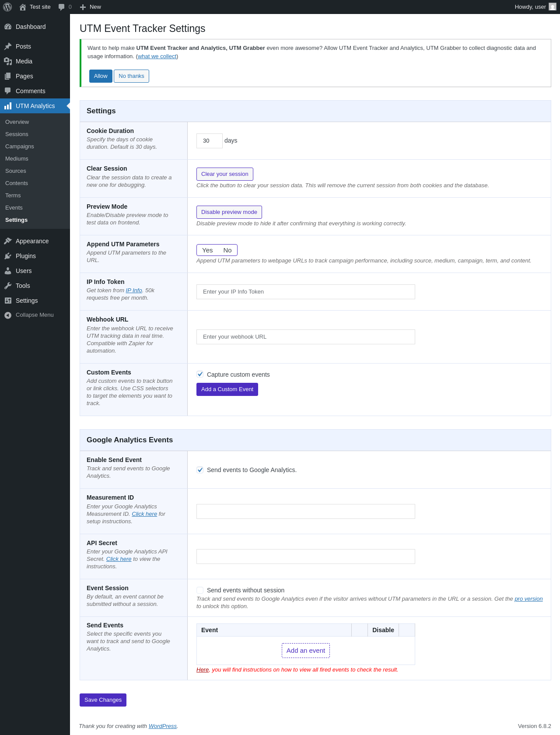Screen dimensions: 560x735
Task: Click the user avatar icon
Action: (553, 7)
